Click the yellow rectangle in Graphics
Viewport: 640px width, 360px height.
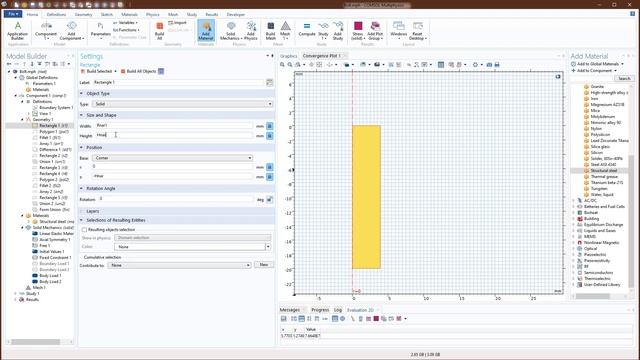(367, 197)
